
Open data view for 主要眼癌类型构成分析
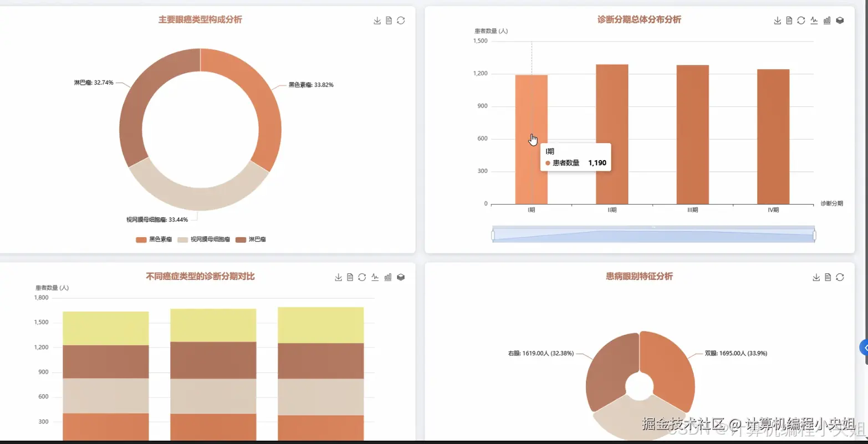point(389,21)
